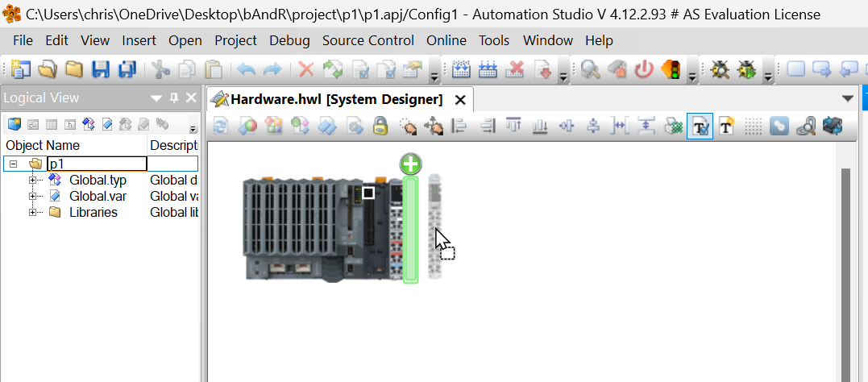Open the Tools menu
This screenshot has height=382, width=868.
coord(494,40)
